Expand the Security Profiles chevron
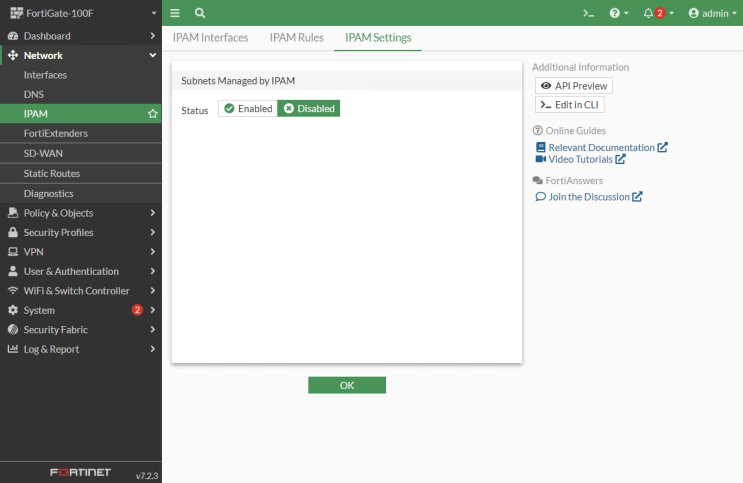This screenshot has width=743, height=483. coord(153,232)
